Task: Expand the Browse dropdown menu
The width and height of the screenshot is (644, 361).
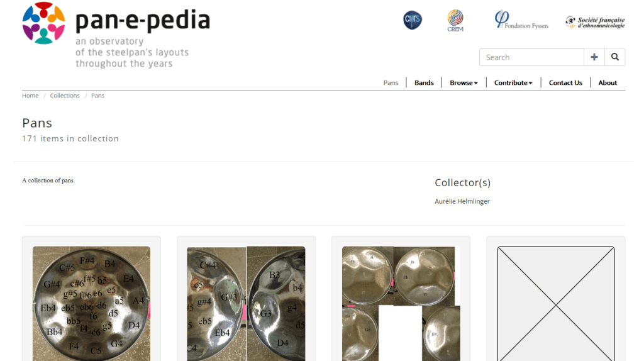Action: (464, 82)
